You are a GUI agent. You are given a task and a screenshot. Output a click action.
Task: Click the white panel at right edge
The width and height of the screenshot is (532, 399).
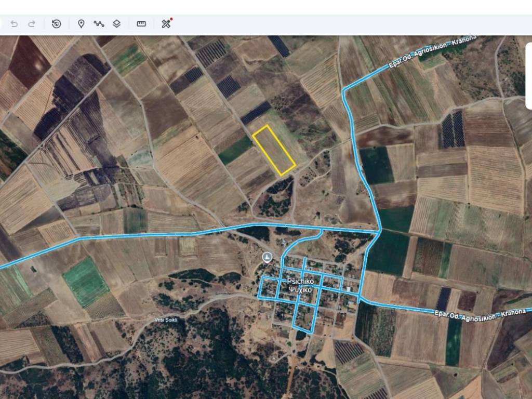(x=528, y=76)
